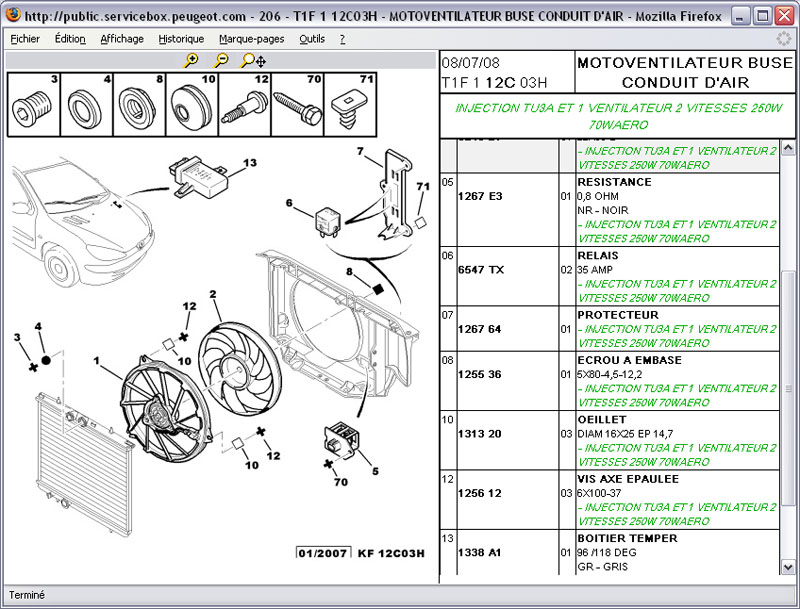Click part number 1256 12
The width and height of the screenshot is (800, 609).
479,493
